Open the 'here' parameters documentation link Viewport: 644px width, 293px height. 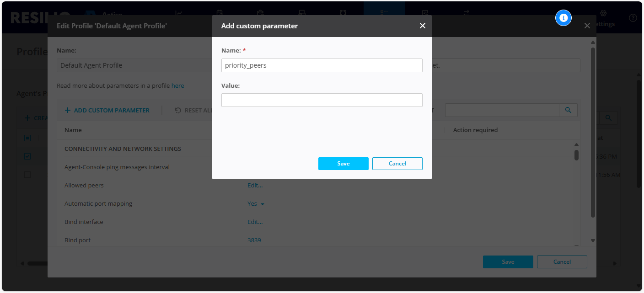click(x=177, y=85)
